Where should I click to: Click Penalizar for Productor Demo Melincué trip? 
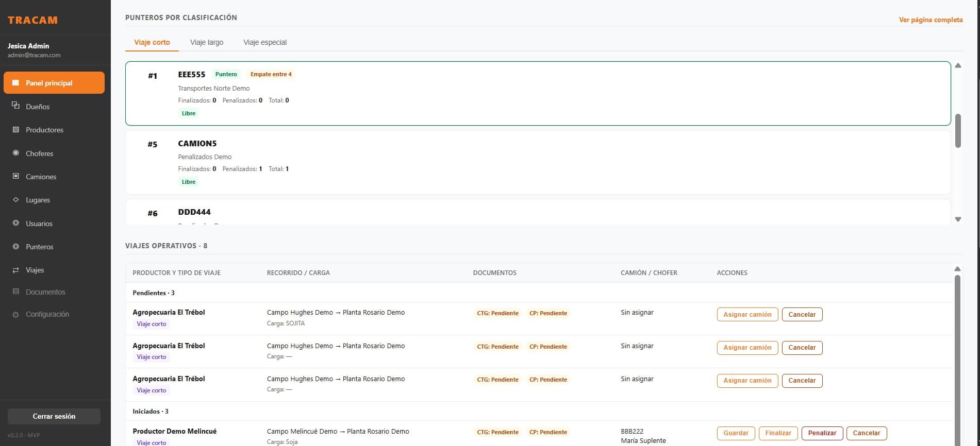[x=822, y=433]
